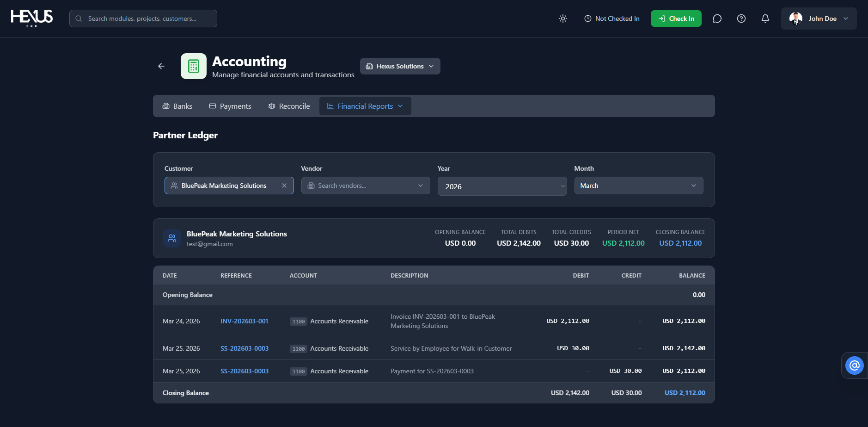Clear the BluePeak Marketing Solutions customer filter

[284, 186]
